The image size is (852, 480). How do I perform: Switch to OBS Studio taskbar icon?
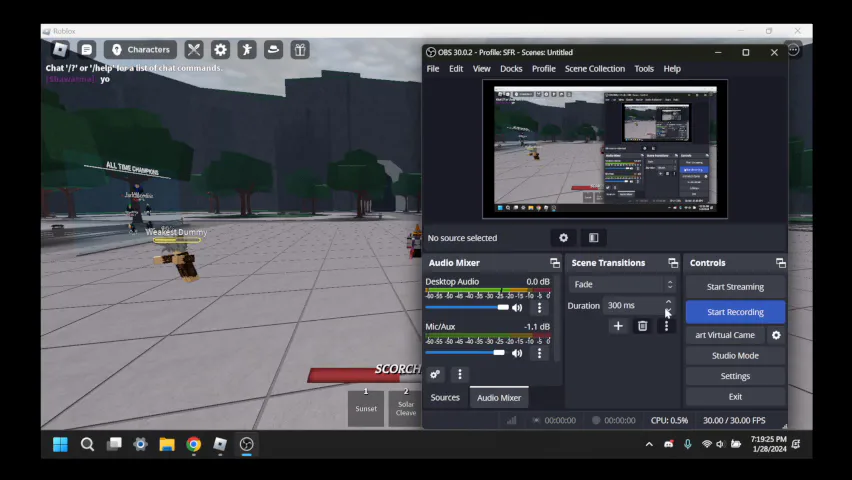click(x=247, y=444)
